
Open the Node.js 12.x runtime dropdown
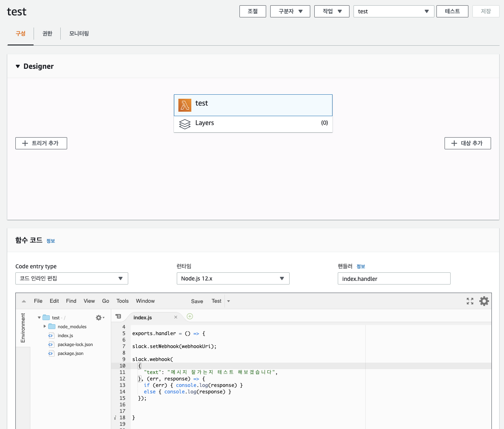pos(233,278)
